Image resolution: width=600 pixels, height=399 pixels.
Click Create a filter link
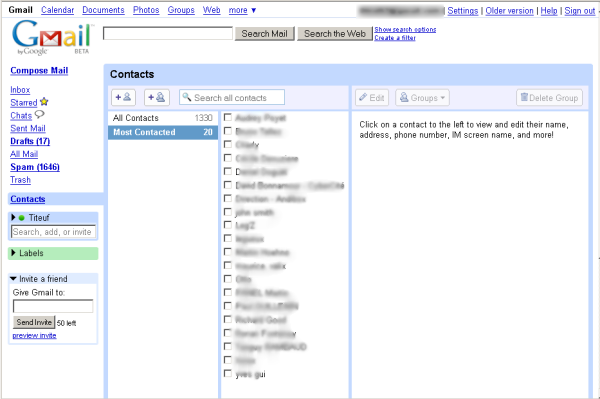[x=395, y=38]
